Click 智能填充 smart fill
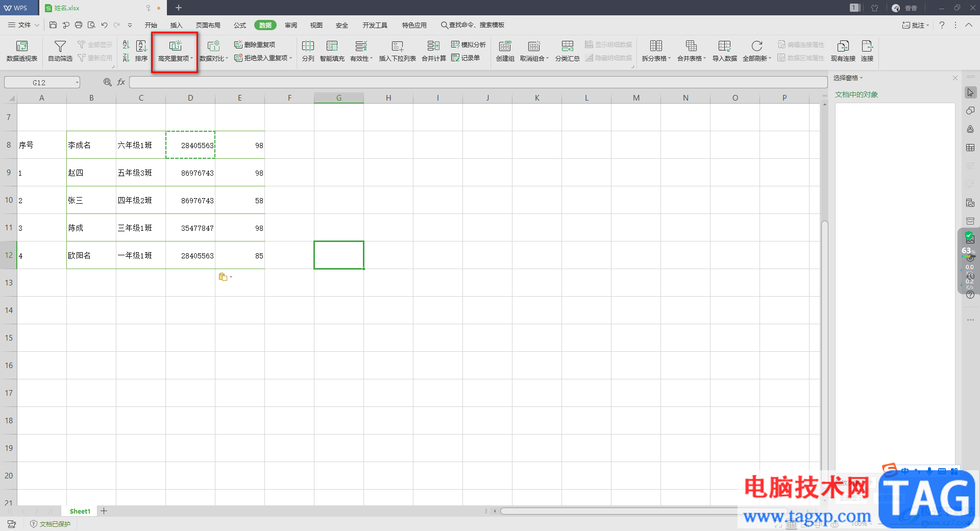This screenshot has height=531, width=980. (x=332, y=51)
